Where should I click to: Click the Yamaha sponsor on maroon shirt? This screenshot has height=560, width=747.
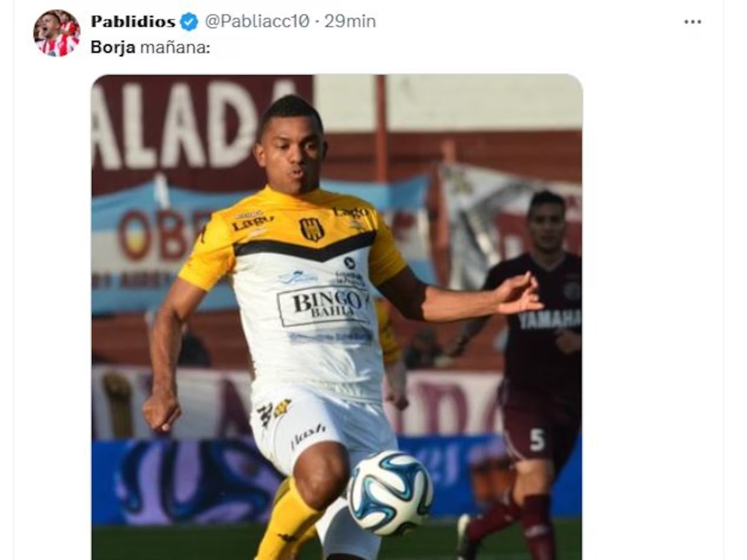550,320
